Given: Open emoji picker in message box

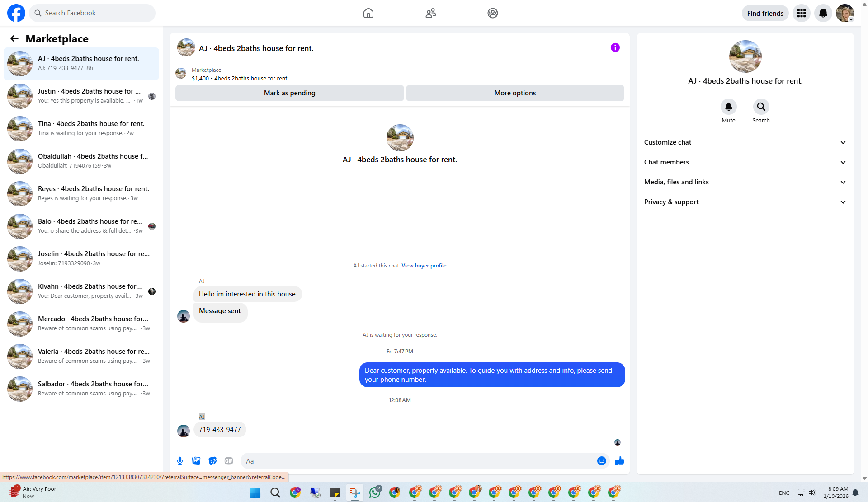Looking at the screenshot, I should pos(601,461).
